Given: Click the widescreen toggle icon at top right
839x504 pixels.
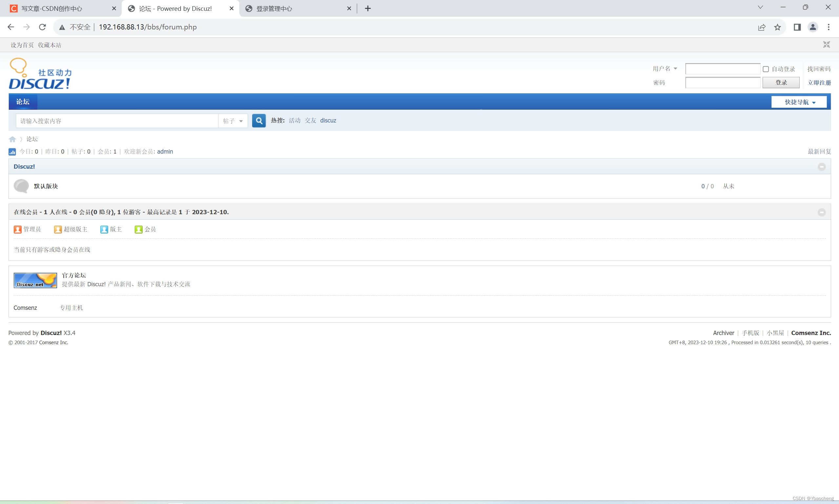Looking at the screenshot, I should 826,45.
